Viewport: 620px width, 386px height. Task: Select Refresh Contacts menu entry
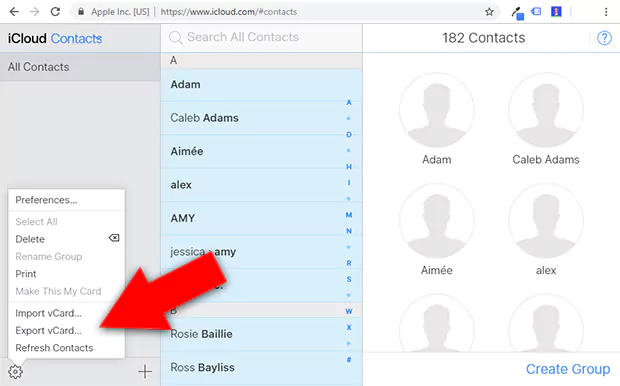(54, 348)
